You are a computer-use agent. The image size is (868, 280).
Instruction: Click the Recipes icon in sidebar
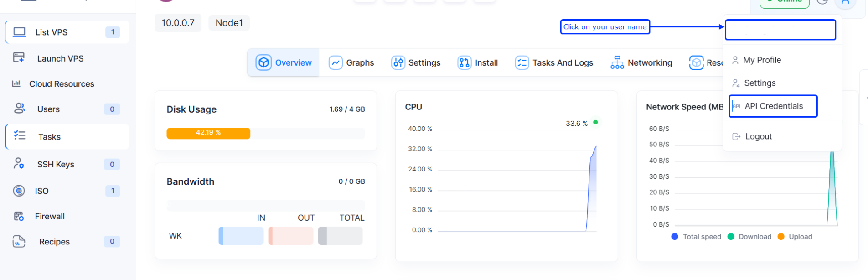pos(19,241)
